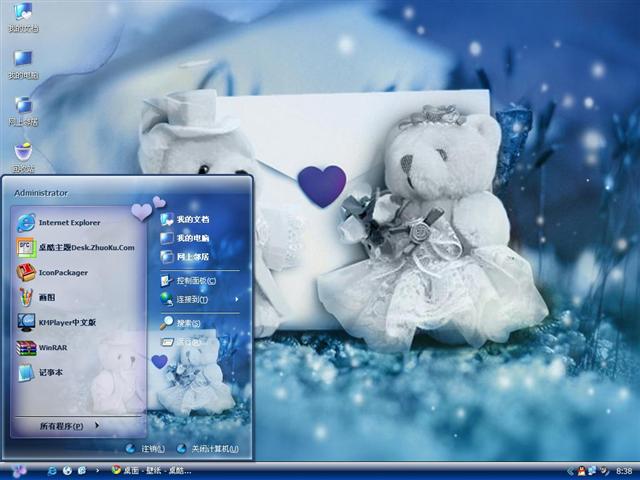
Task: Open 搜索(S) Search in Start menu
Action: point(180,323)
